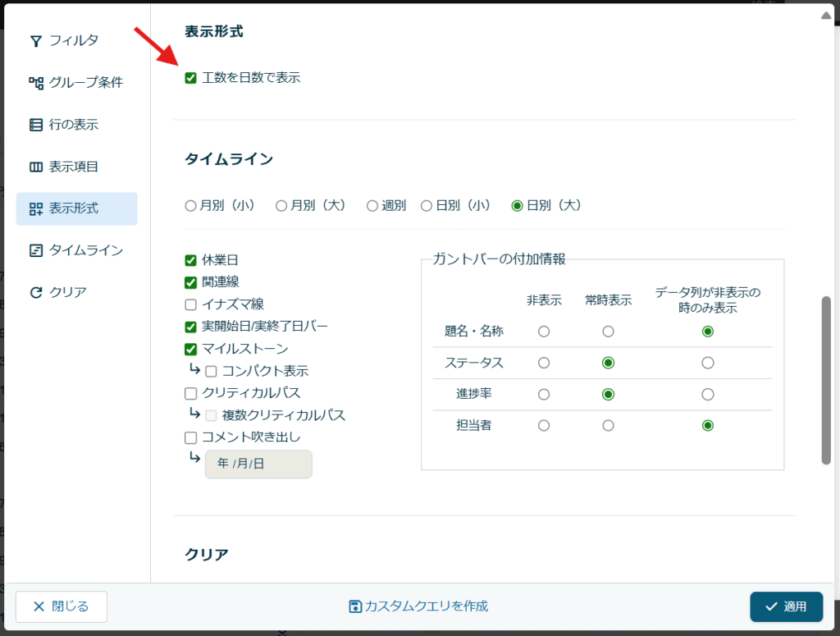
Task: Open the フィルタ section in sidebar
Action: click(x=74, y=40)
